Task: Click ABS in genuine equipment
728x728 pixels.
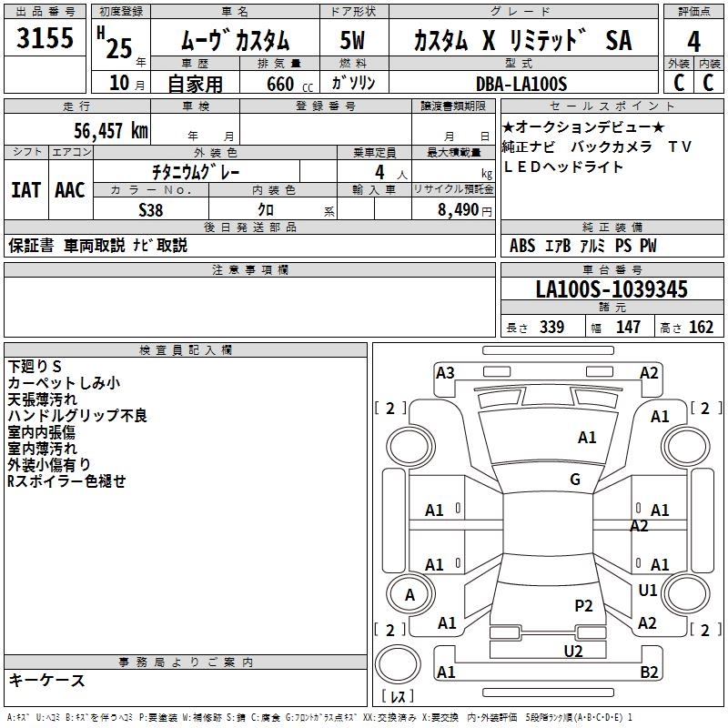Action: (521, 245)
